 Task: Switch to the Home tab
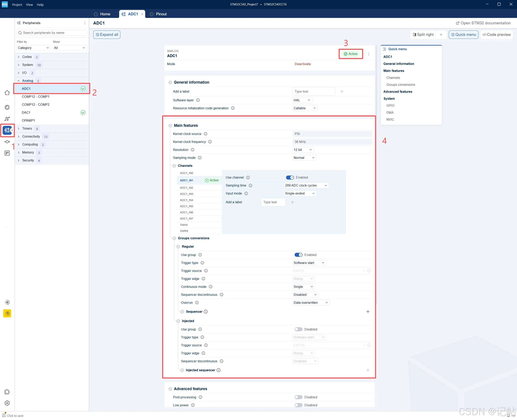[102, 14]
